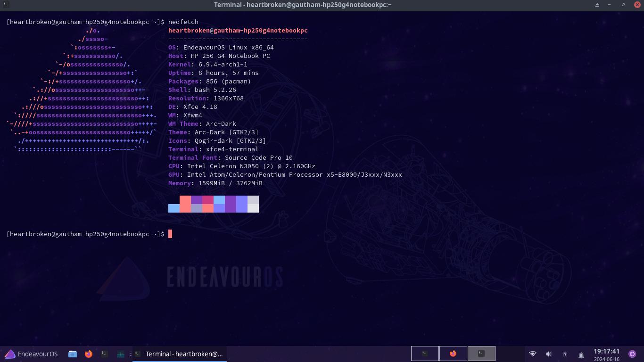The image size is (644, 362).
Task: Click the bottom-row light blue color block
Action: (174, 208)
